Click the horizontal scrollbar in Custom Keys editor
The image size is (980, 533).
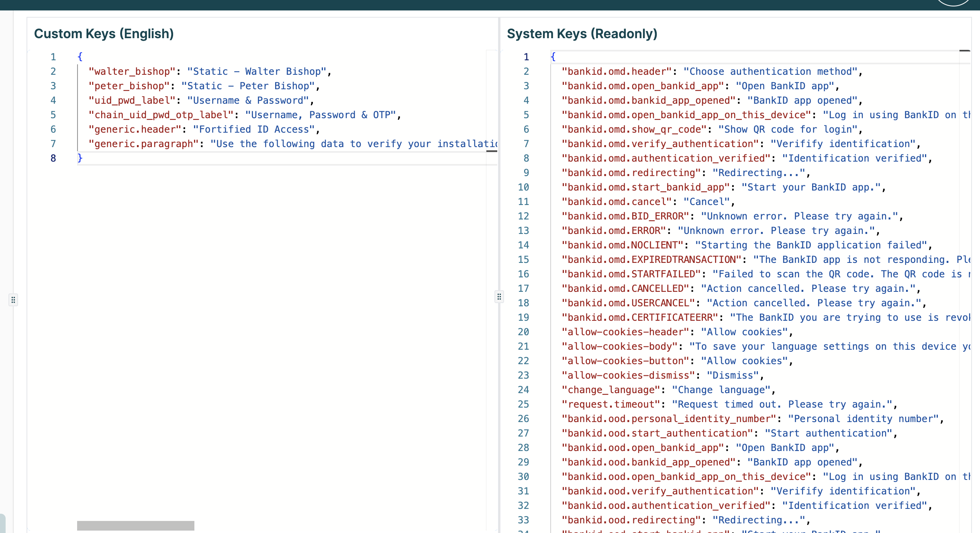click(x=136, y=525)
